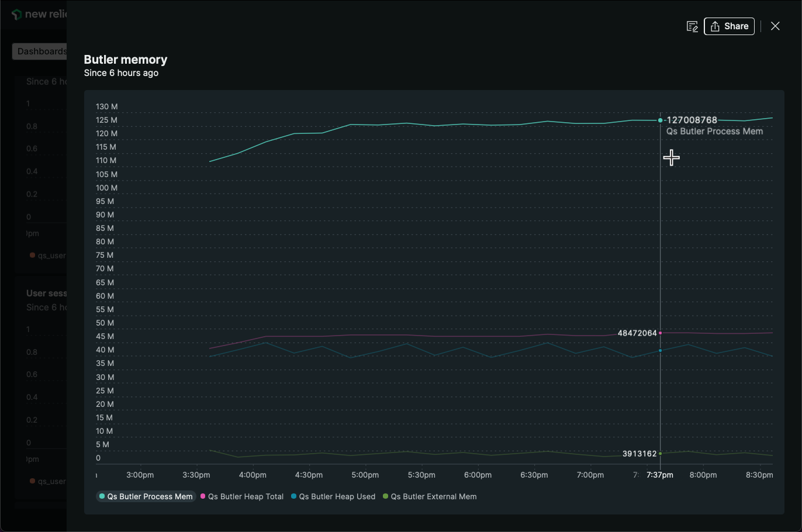Click the Share button
Image resolution: width=802 pixels, height=532 pixels.
730,26
